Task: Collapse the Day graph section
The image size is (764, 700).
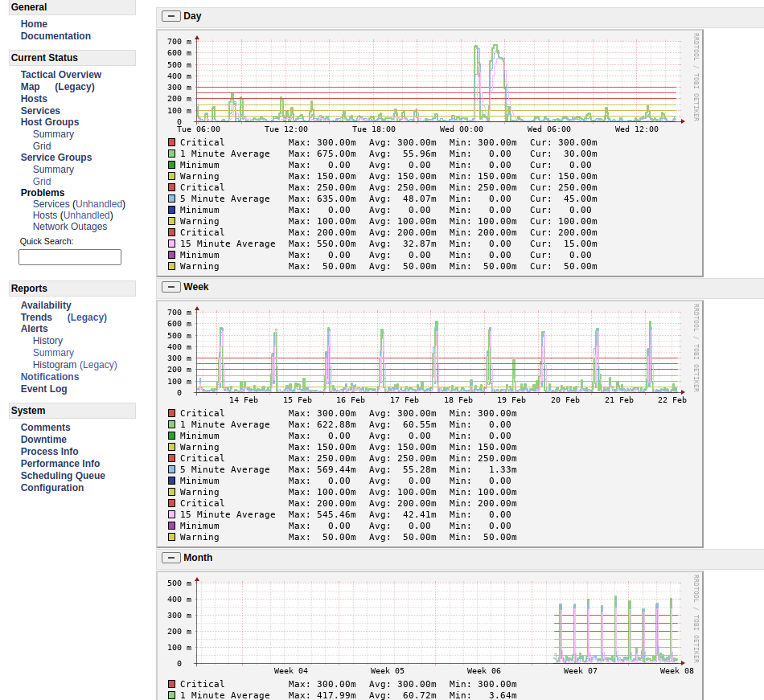Action: (171, 15)
